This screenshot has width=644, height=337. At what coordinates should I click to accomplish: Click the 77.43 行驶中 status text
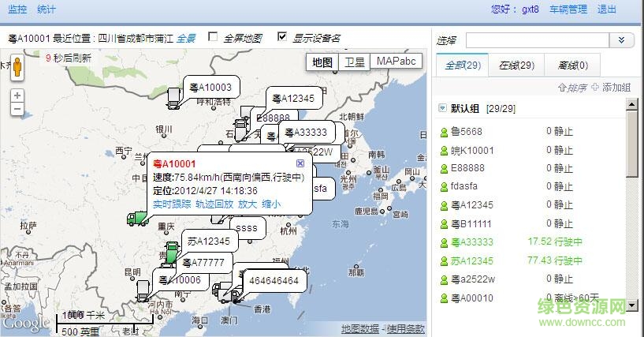(555, 260)
